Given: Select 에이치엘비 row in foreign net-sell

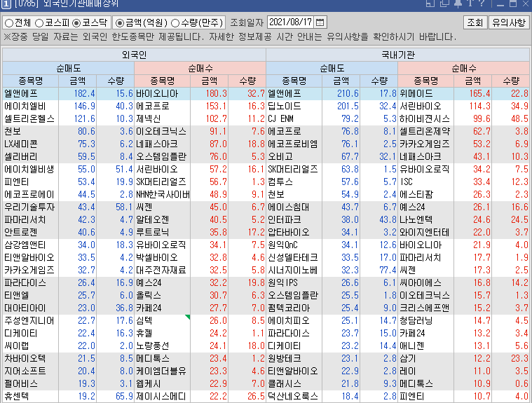Looking at the screenshot, I should 25,106.
